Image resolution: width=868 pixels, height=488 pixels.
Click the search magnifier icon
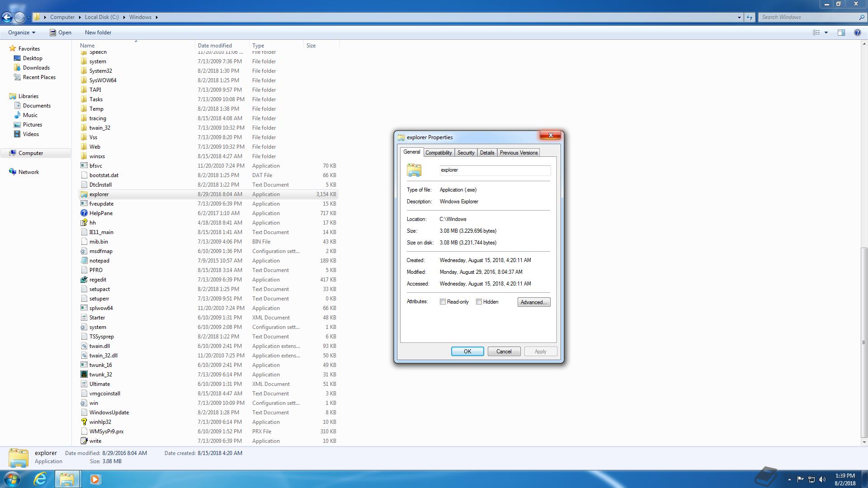pyautogui.click(x=861, y=17)
